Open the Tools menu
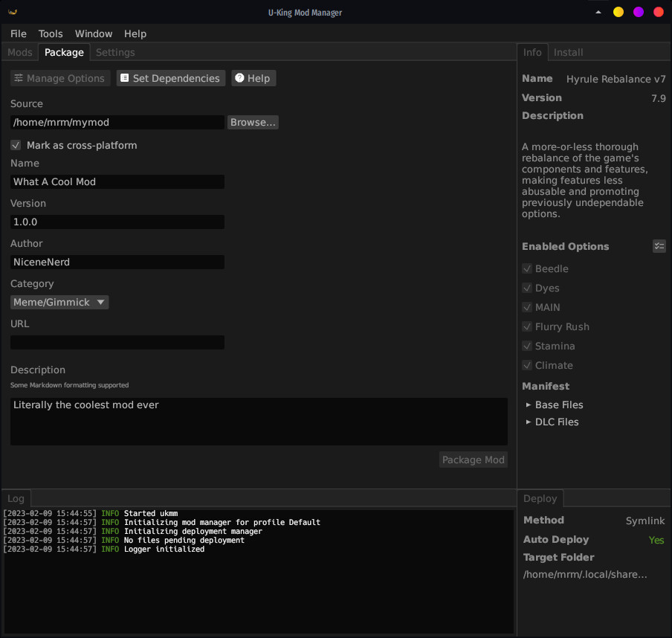This screenshot has width=672, height=638. [x=50, y=33]
